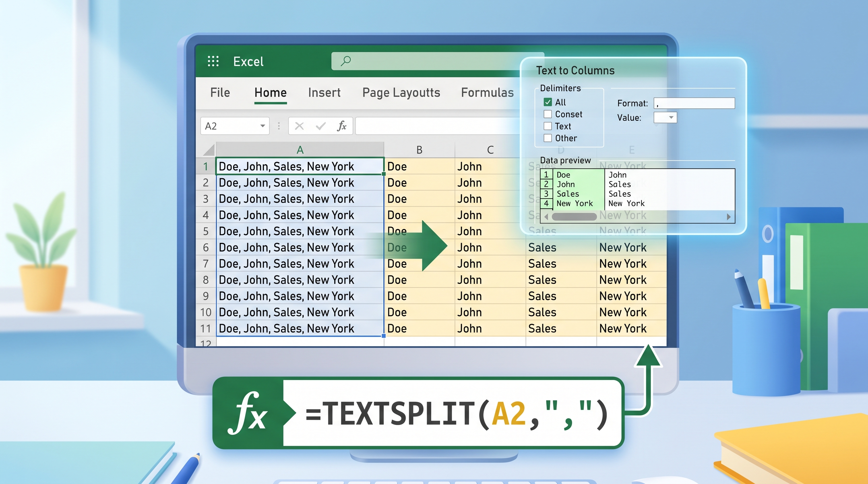This screenshot has height=484, width=868.
Task: Select cell A4 in the sheet
Action: pyautogui.click(x=300, y=215)
